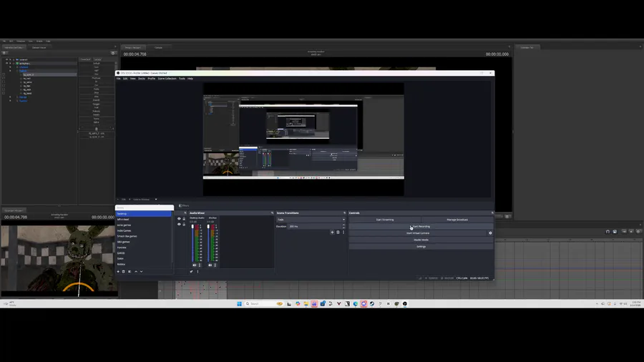This screenshot has height=362, width=644.
Task: Move the selected scene down
Action: [141, 271]
